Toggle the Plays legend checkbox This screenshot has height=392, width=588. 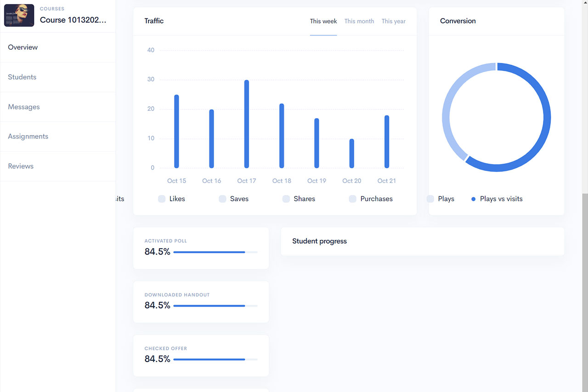tap(430, 199)
